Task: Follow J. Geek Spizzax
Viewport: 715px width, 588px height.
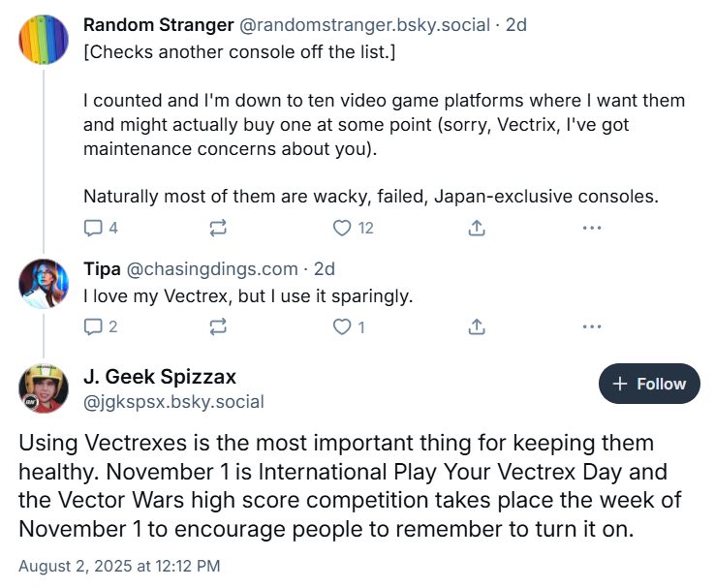Action: tap(649, 384)
